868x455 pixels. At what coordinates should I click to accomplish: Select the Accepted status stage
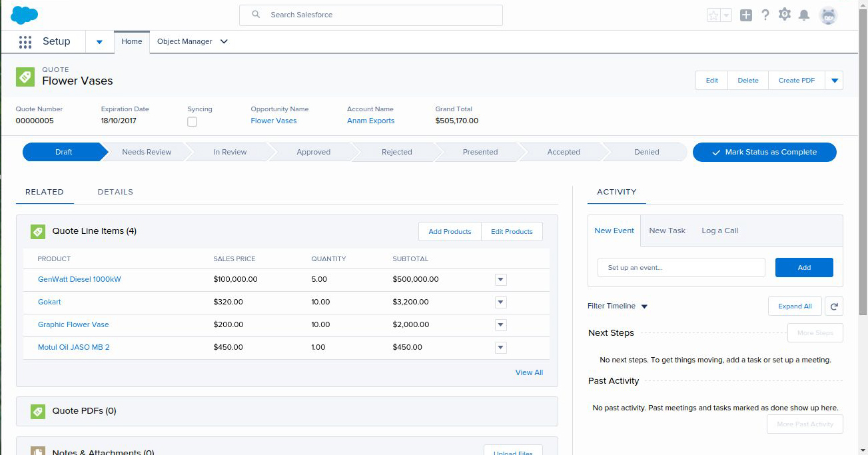pyautogui.click(x=564, y=152)
